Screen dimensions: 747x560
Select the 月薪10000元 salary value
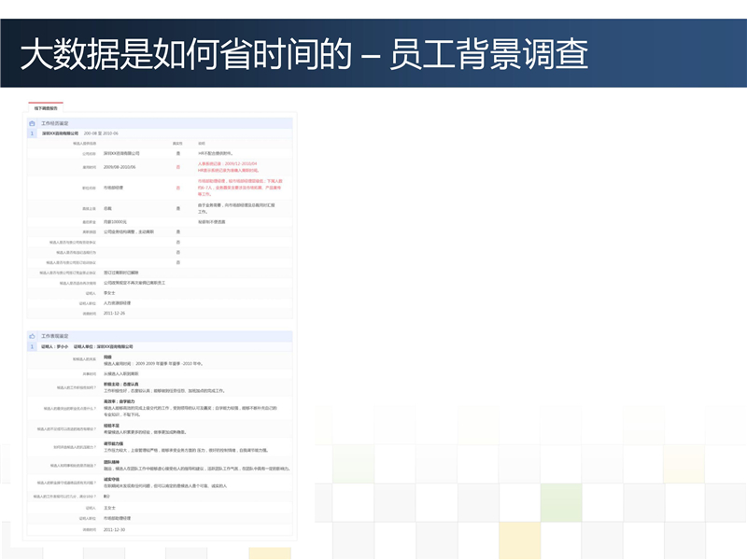(115, 221)
